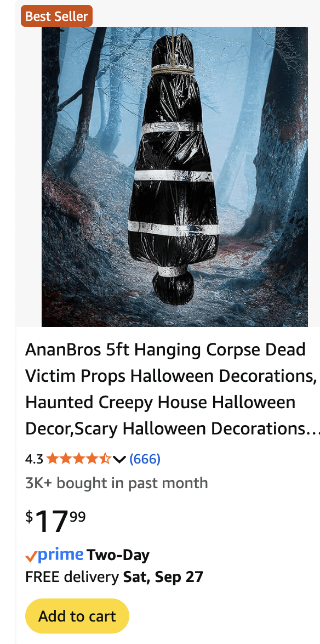Image resolution: width=320 pixels, height=644 pixels.
Task: Click the first orange rating star
Action: [53, 459]
